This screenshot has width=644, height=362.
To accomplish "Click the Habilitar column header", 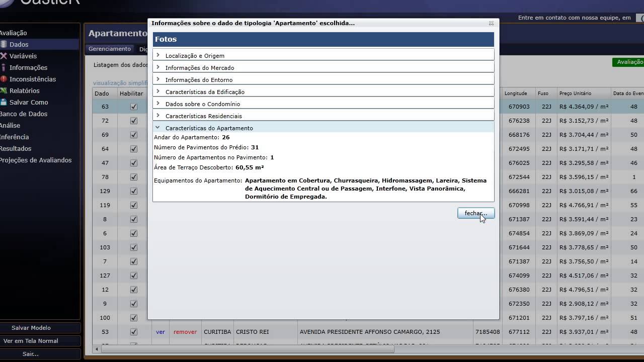I will [131, 94].
